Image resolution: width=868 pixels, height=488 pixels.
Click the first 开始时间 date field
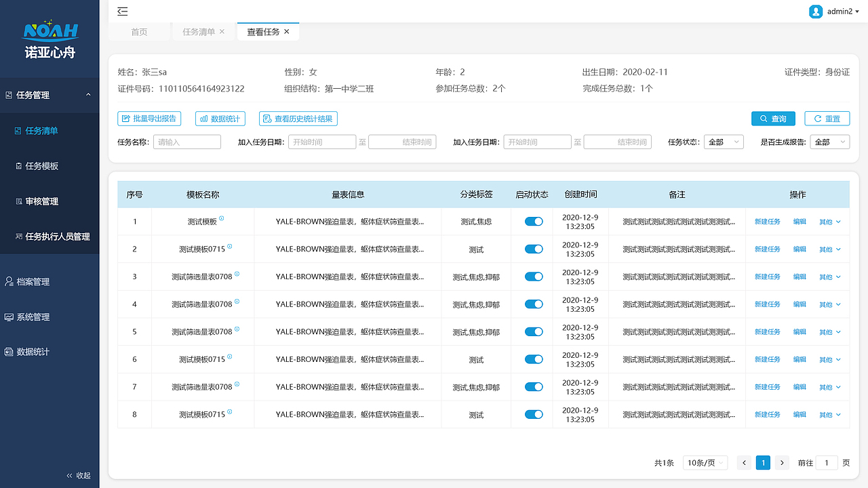click(322, 142)
